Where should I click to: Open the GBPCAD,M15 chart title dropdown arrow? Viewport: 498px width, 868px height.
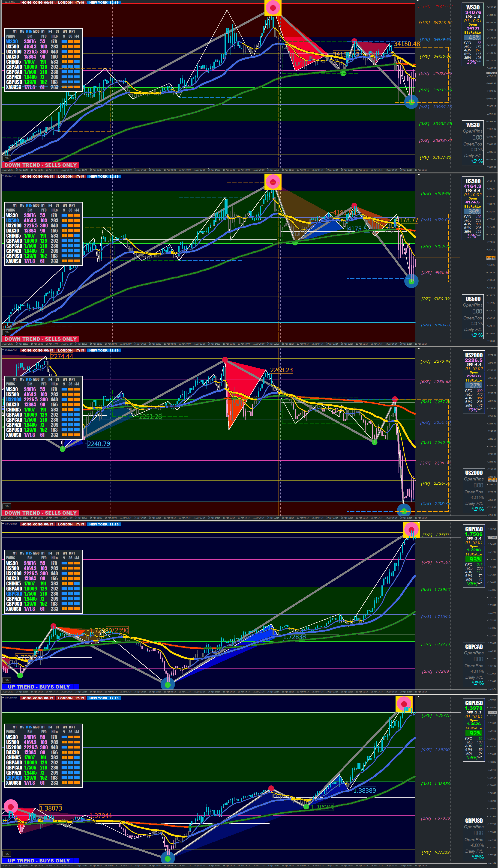coord(3,524)
